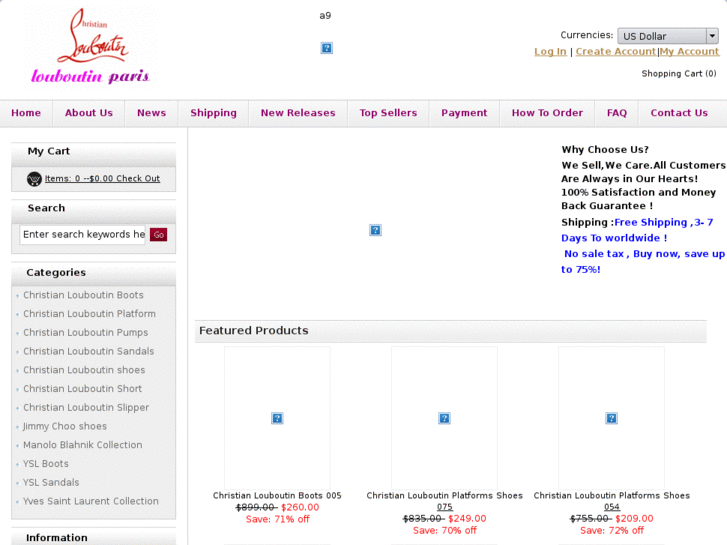Open the Top Sellers page
Image resolution: width=727 pixels, height=545 pixels.
[388, 113]
